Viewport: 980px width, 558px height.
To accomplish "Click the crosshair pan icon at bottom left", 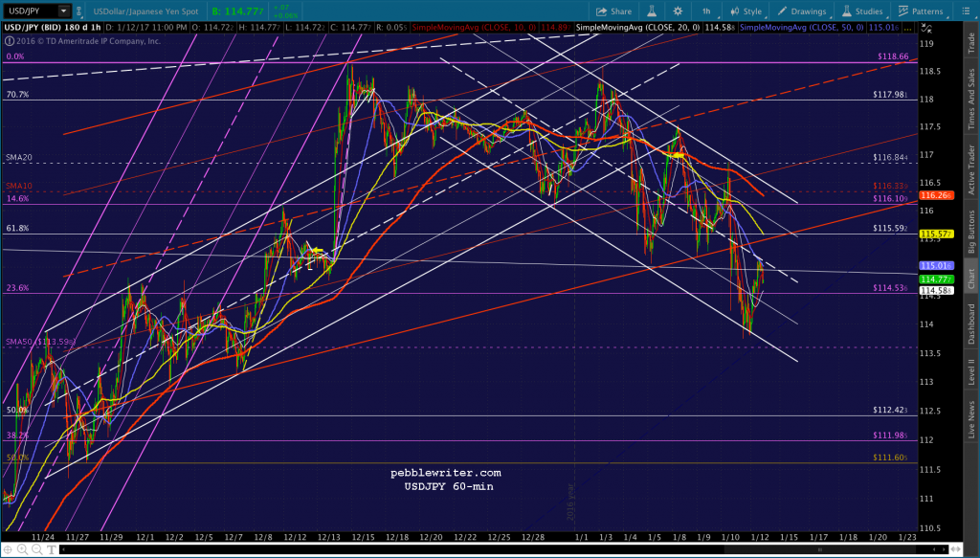I will tap(8, 550).
